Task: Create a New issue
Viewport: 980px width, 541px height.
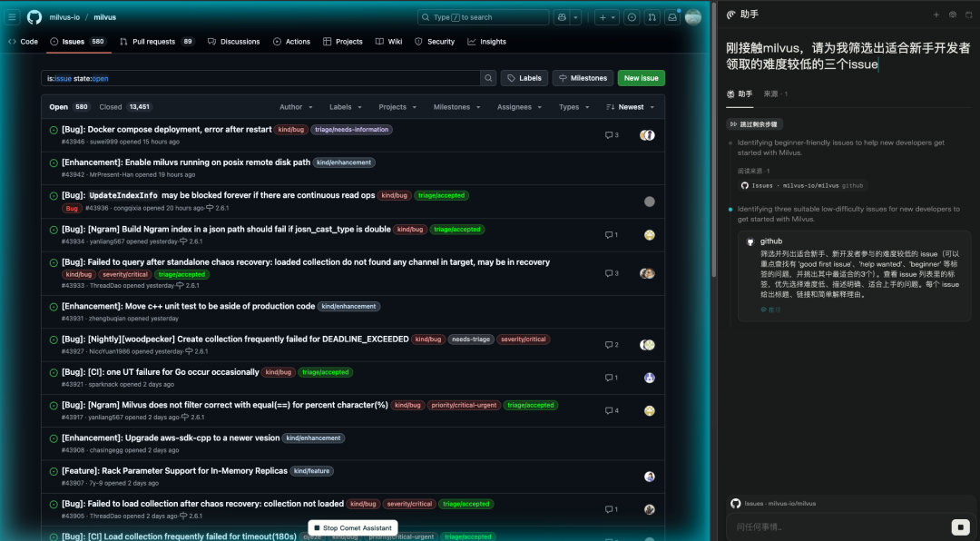Action: coord(642,78)
